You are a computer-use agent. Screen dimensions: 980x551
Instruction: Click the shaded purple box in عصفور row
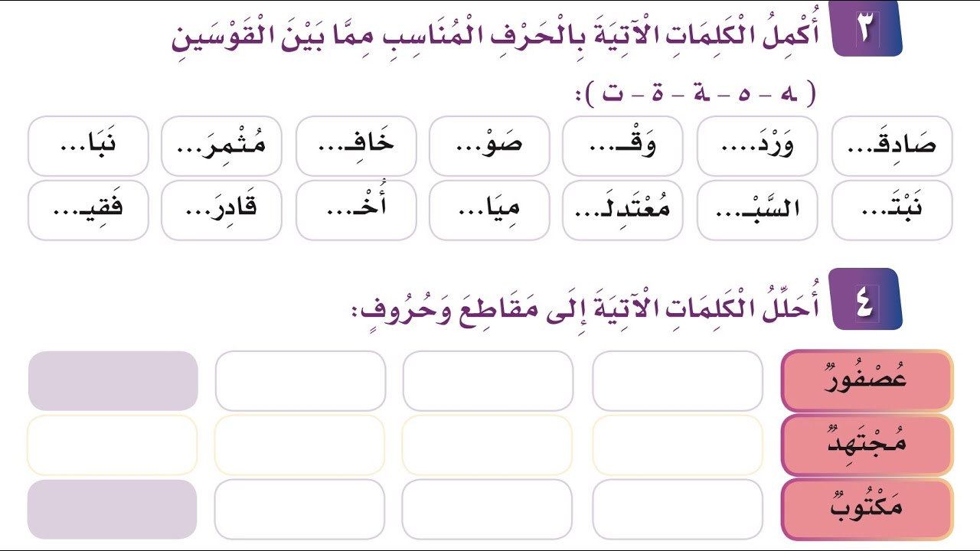point(113,380)
